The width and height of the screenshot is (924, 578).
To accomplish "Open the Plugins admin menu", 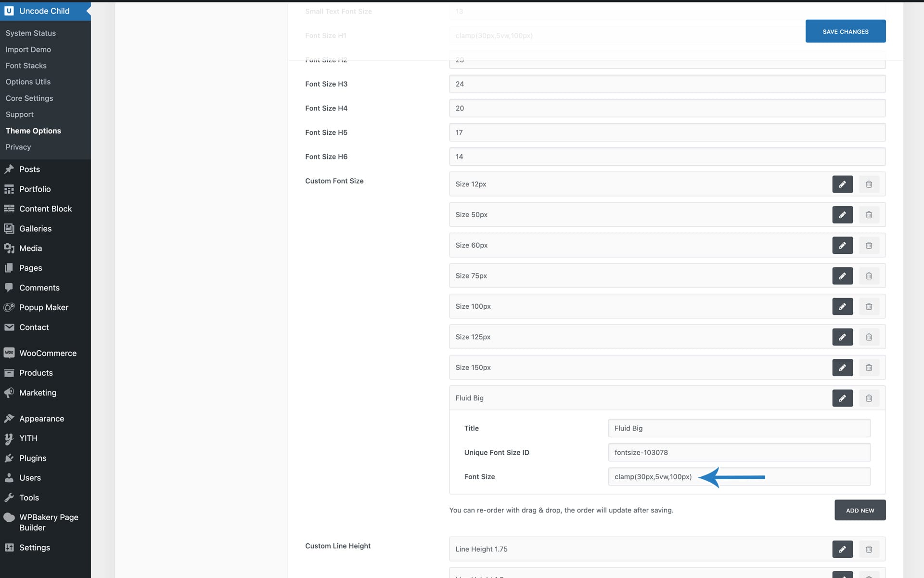I will [x=33, y=458].
